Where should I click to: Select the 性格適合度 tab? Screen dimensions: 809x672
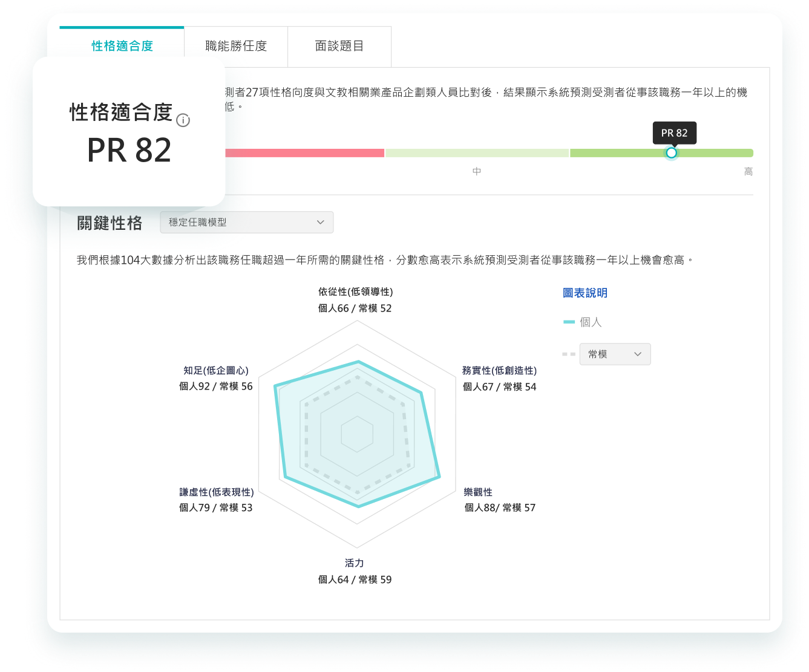[x=121, y=46]
